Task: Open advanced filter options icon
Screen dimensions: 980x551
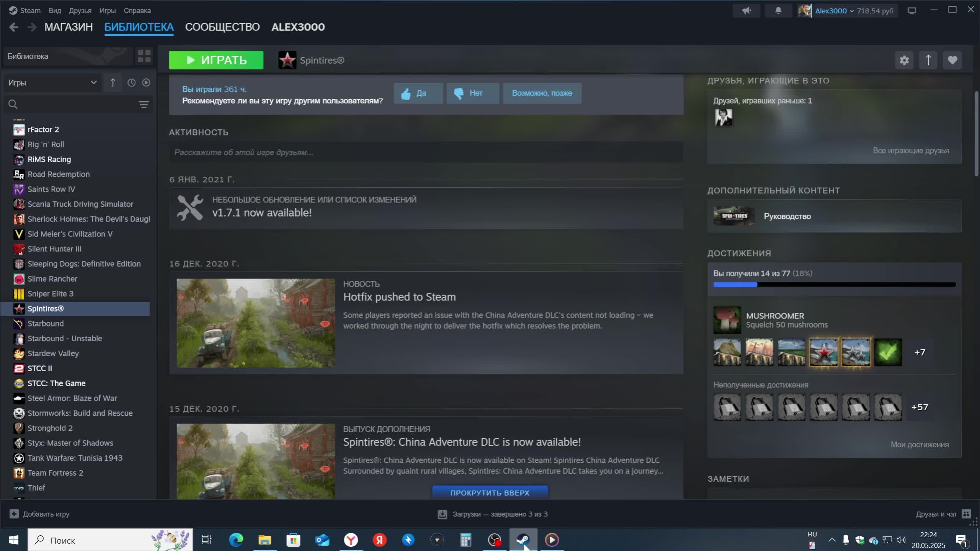Action: click(x=144, y=104)
